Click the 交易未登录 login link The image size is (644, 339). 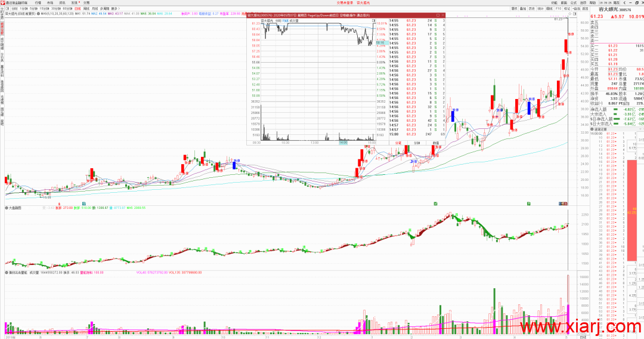point(345,3)
